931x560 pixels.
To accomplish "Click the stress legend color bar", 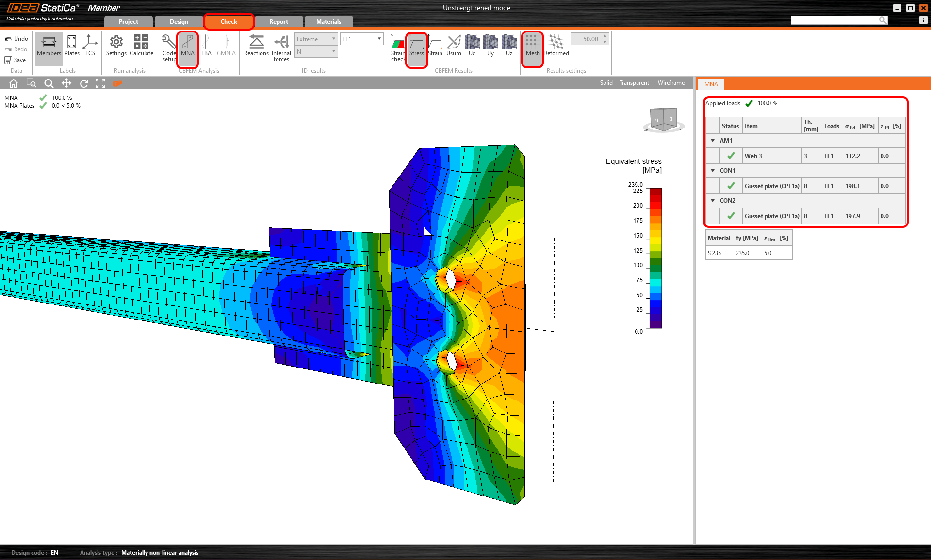I will coord(655,258).
